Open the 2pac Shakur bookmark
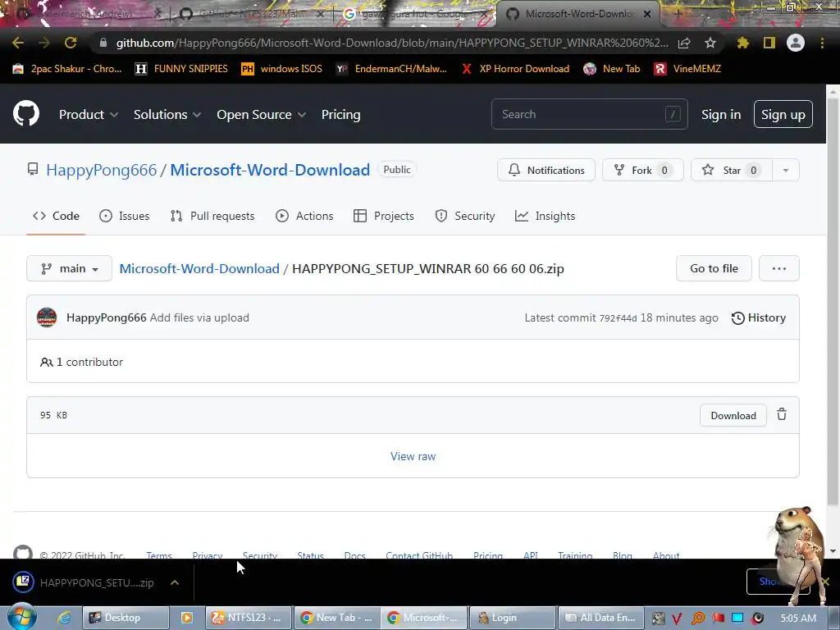The image size is (840, 630). coord(67,69)
